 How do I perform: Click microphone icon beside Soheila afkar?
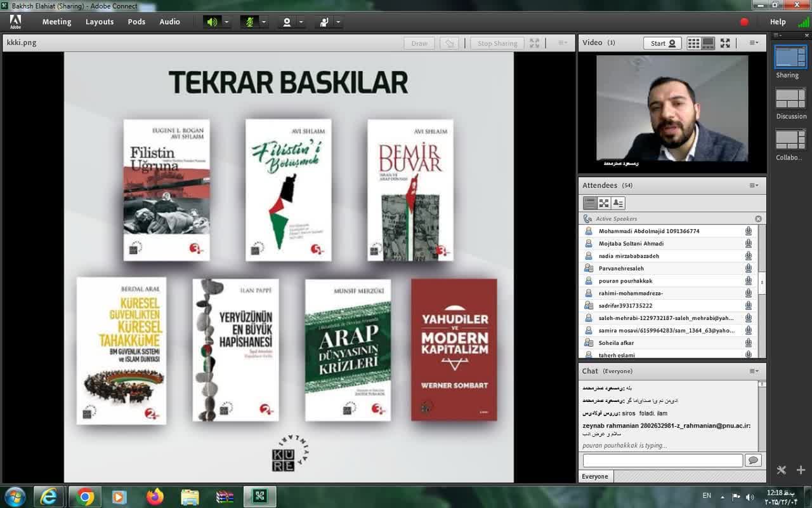[749, 343]
